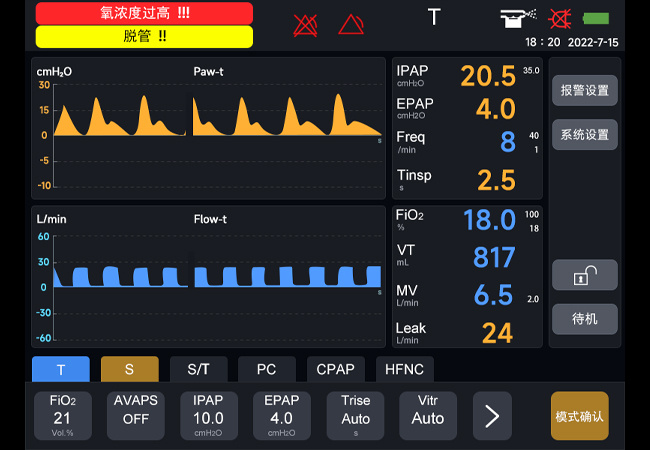
Task: Open the FiO2 21 Vol.% parameter selector
Action: click(62, 415)
